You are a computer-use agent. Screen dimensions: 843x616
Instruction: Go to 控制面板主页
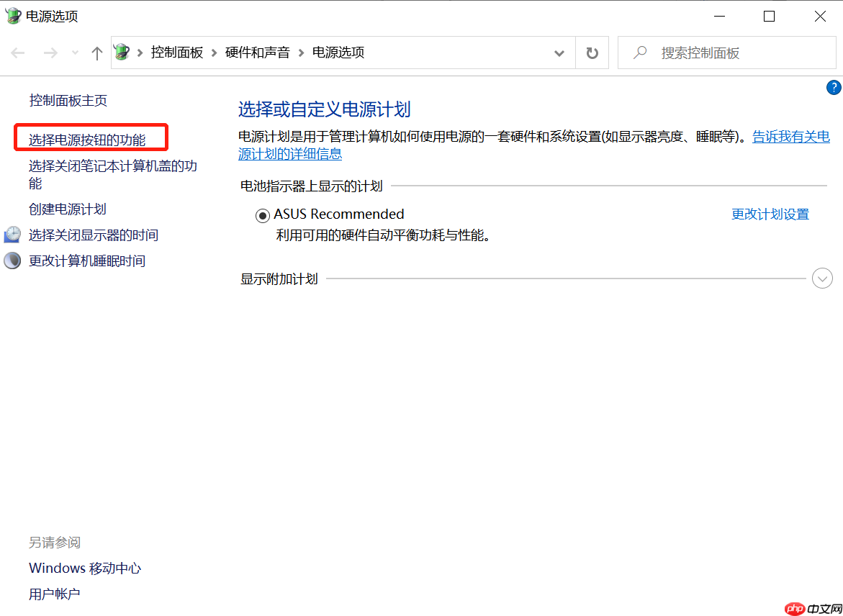[x=68, y=100]
